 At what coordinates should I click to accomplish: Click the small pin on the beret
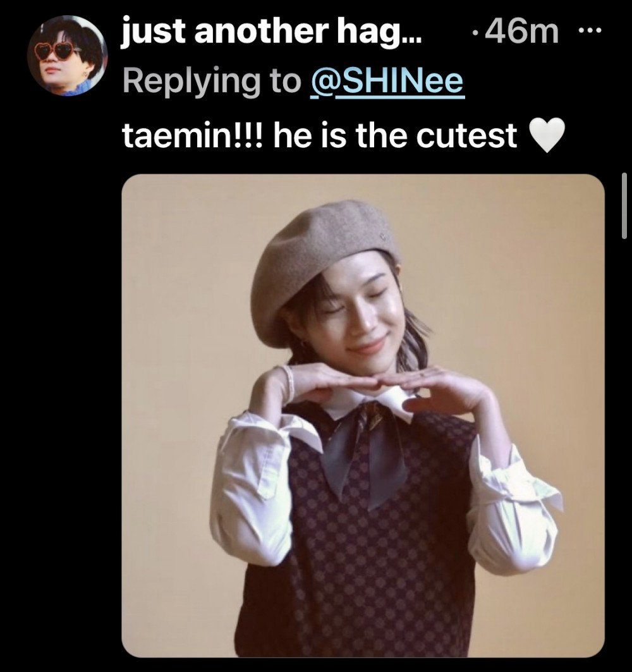[382, 237]
